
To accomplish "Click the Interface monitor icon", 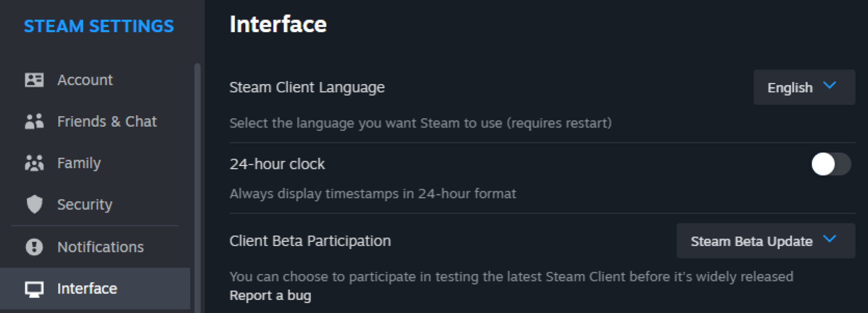I will (x=34, y=289).
